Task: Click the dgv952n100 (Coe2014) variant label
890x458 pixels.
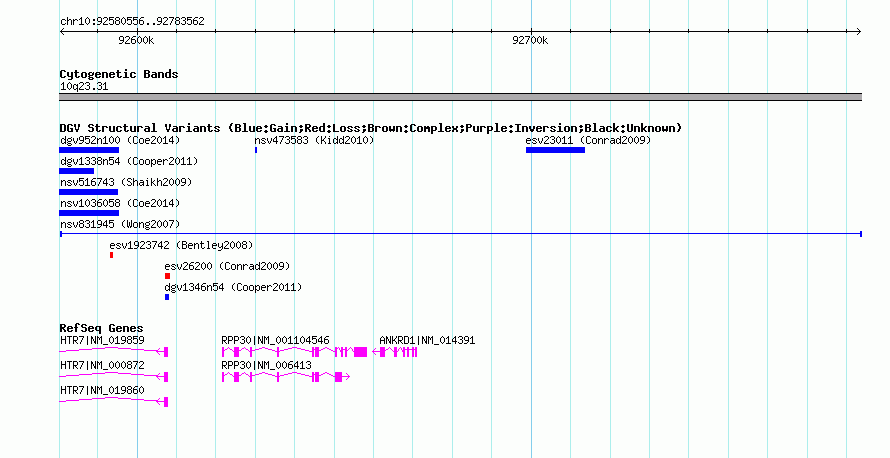Action: 120,140
